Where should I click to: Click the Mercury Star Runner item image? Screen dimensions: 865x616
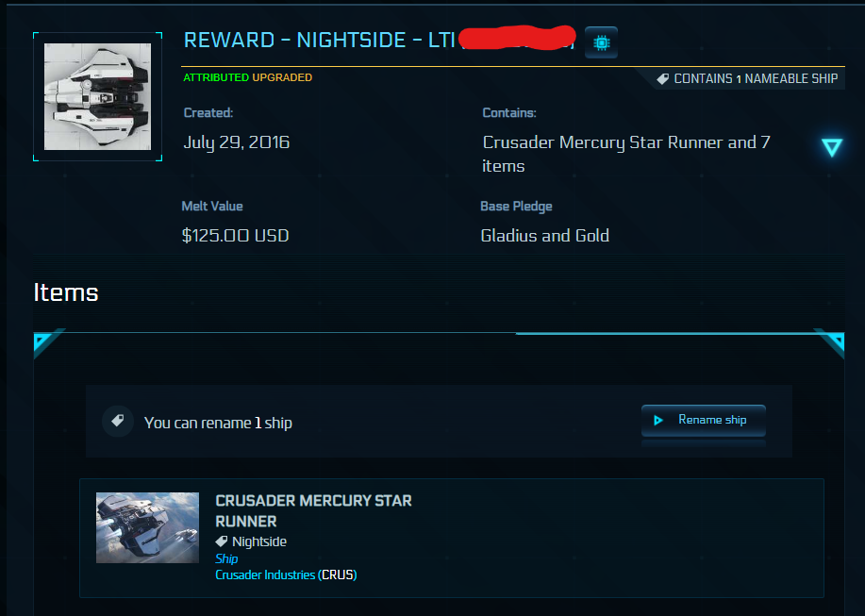147,527
